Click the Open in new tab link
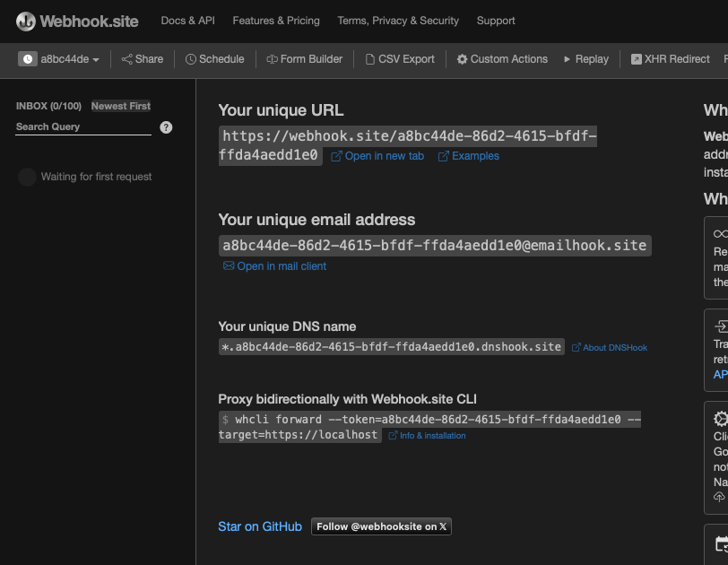 377,156
